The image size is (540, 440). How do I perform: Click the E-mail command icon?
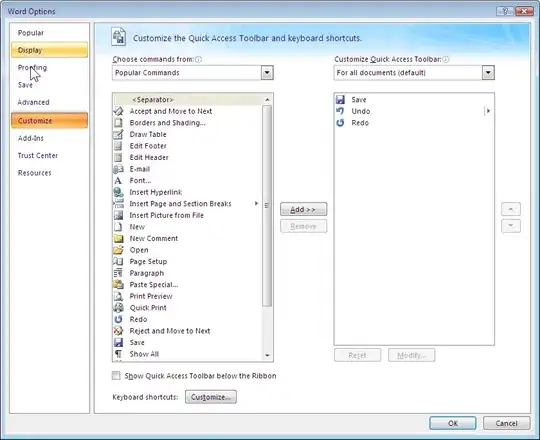point(118,169)
